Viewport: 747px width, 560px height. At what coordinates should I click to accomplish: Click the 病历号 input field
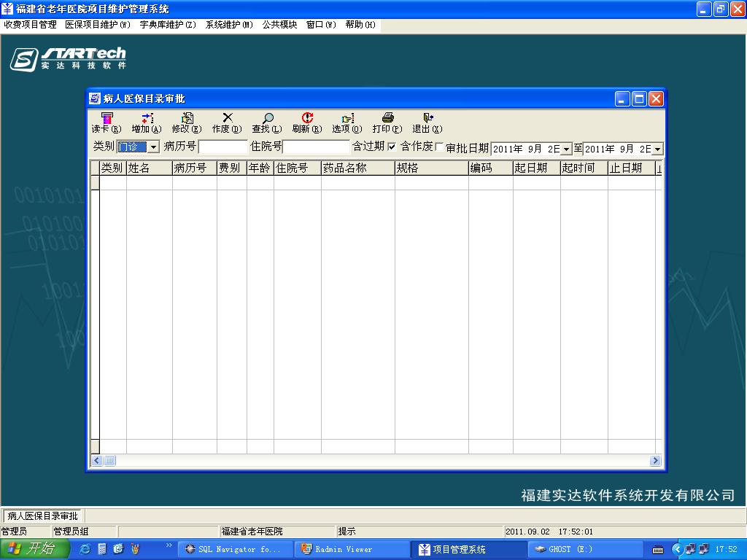point(223,147)
